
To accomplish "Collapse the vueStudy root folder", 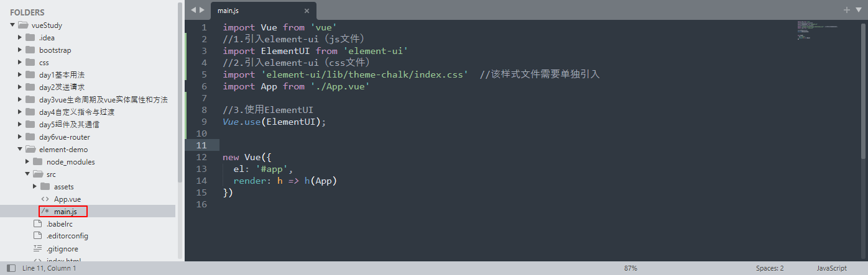I will [12, 25].
